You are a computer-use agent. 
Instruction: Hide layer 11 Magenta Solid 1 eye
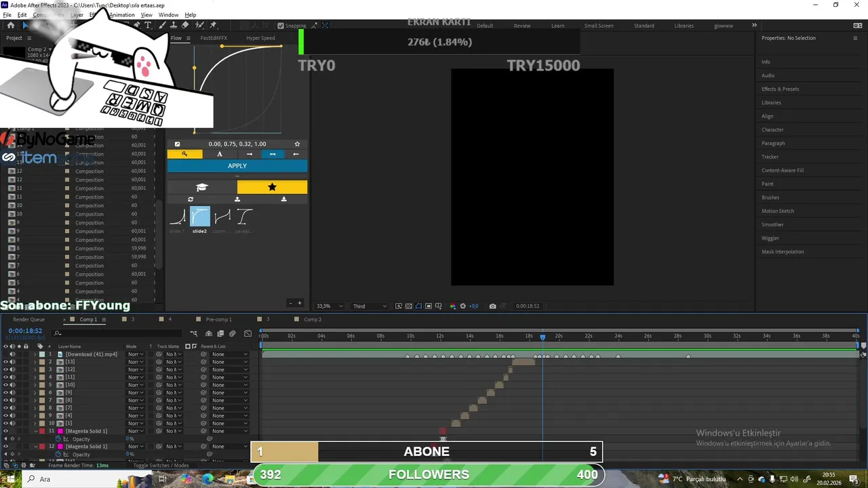pyautogui.click(x=5, y=431)
